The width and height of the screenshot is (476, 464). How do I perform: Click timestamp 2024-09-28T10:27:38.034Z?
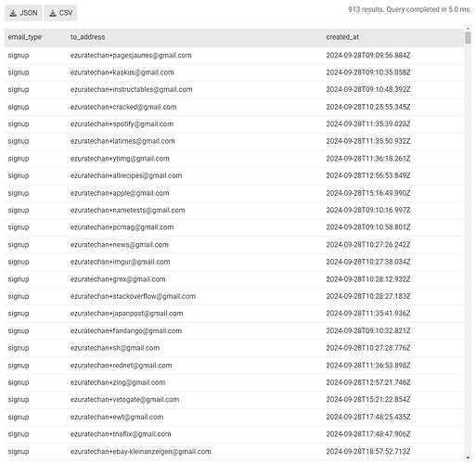(x=368, y=262)
